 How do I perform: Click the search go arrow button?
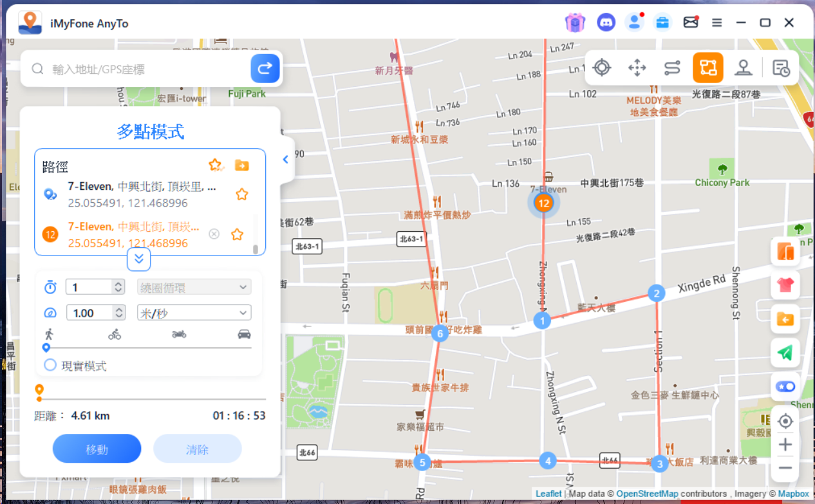(x=265, y=69)
